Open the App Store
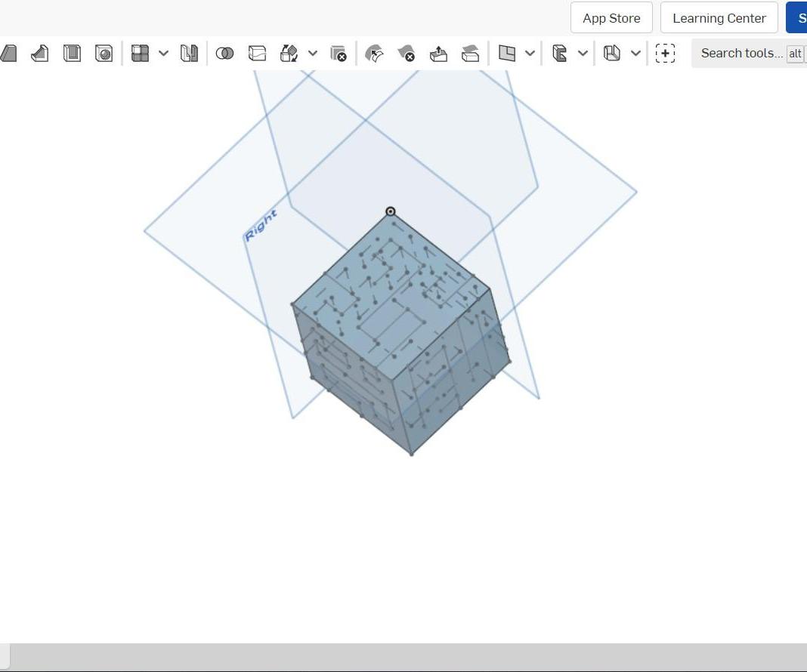 click(611, 18)
